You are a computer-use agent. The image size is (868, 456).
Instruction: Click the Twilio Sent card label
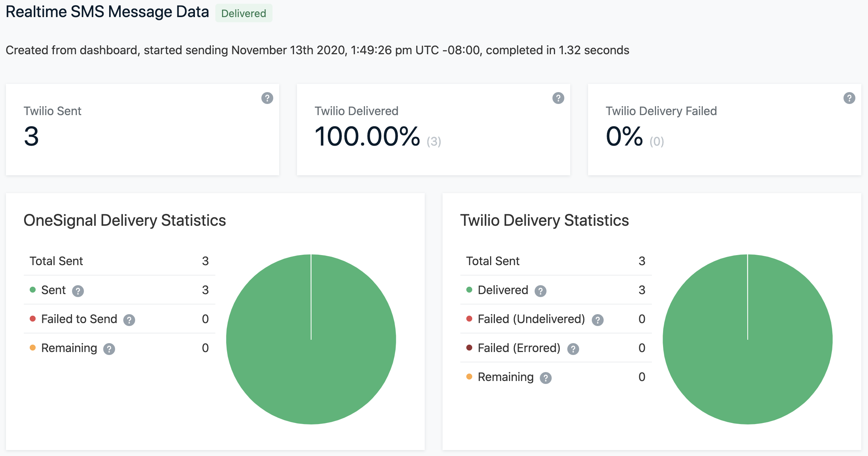tap(52, 111)
